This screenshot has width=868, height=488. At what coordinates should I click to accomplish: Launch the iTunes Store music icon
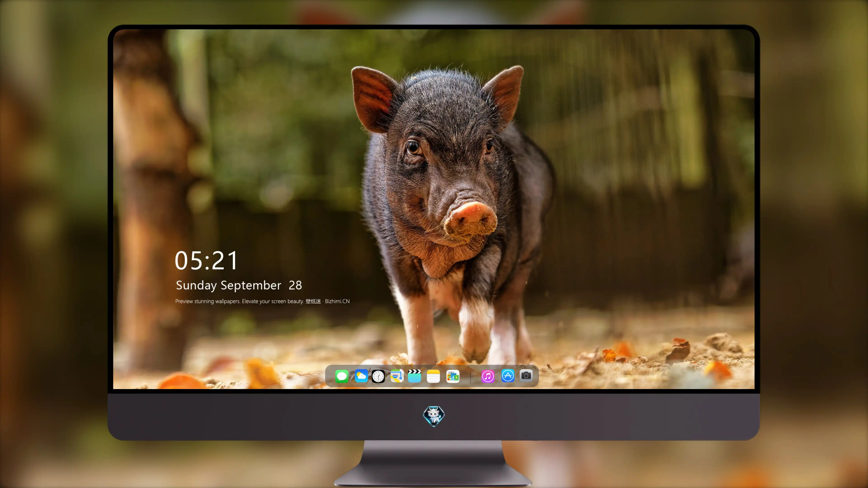488,376
